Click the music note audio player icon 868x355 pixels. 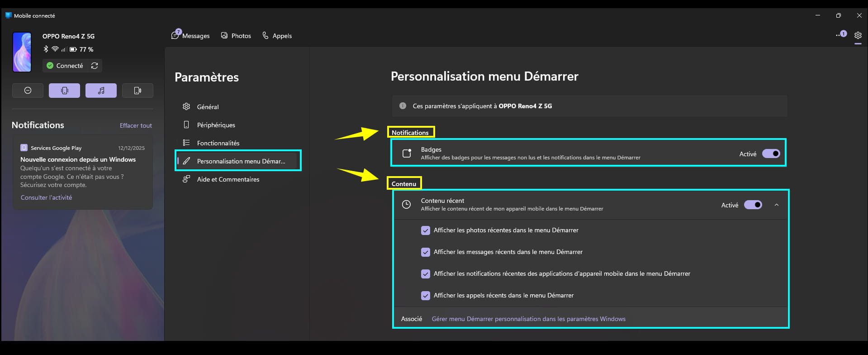101,91
